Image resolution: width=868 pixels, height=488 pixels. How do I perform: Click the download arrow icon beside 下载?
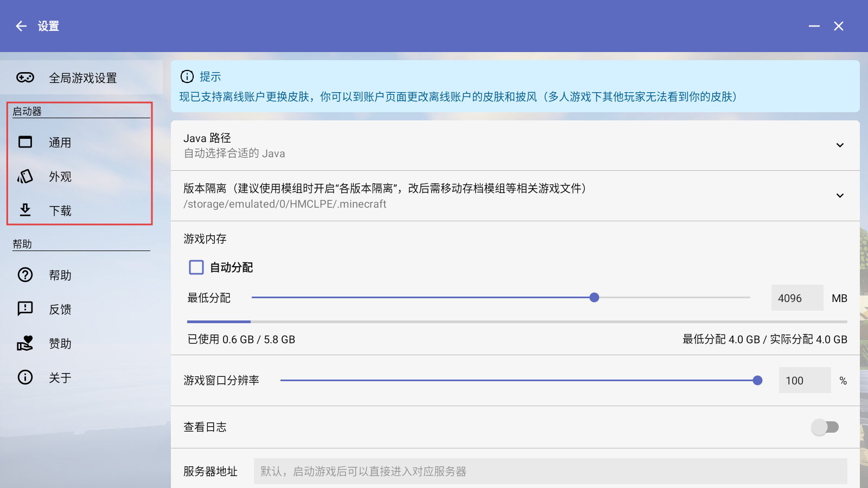point(25,210)
